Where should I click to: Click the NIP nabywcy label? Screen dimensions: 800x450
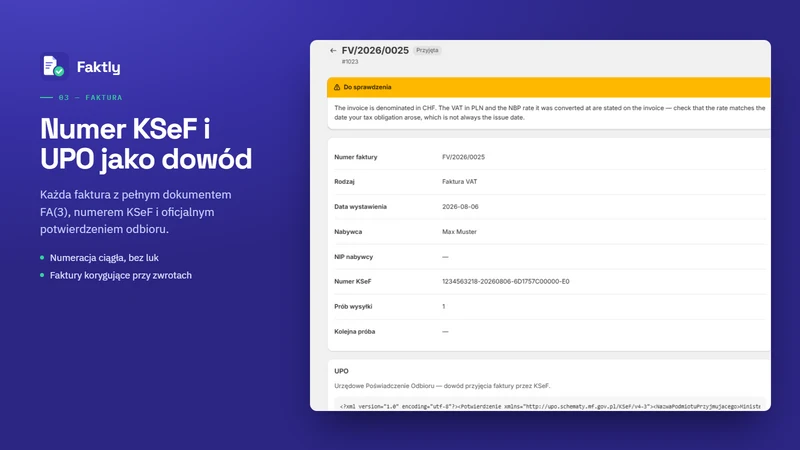tap(354, 257)
